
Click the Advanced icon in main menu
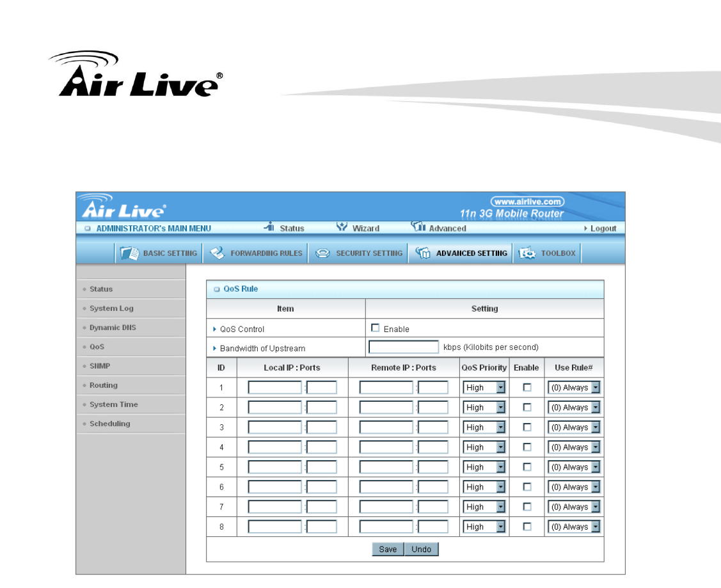418,226
